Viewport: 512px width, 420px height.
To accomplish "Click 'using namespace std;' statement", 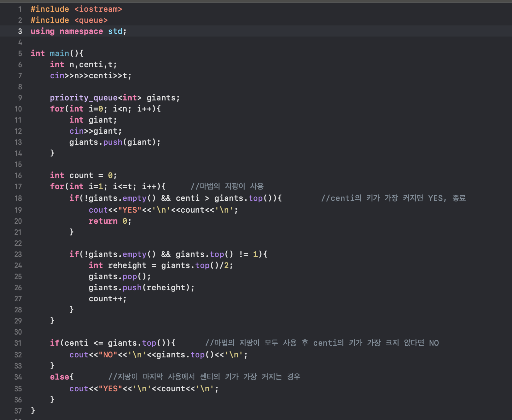I will 79,31.
